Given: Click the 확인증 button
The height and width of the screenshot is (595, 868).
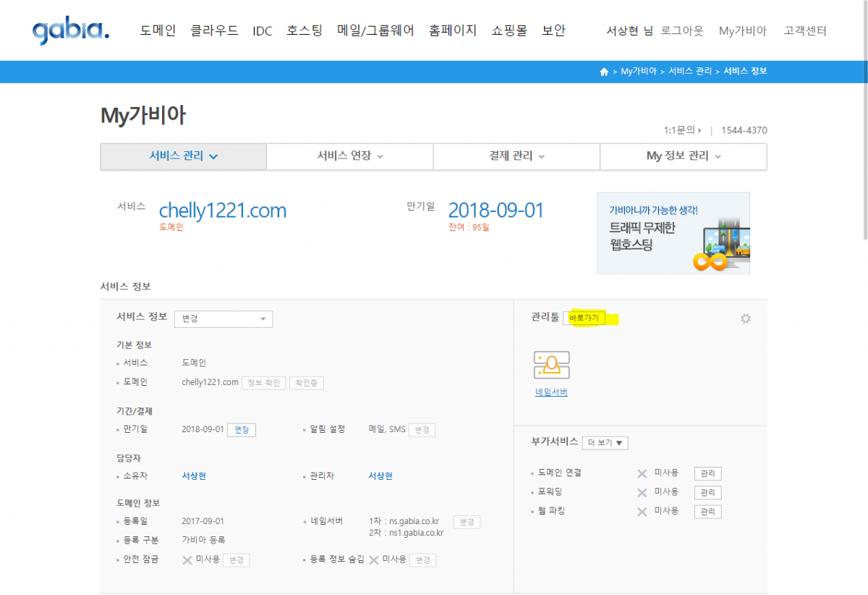Looking at the screenshot, I should pos(307,383).
